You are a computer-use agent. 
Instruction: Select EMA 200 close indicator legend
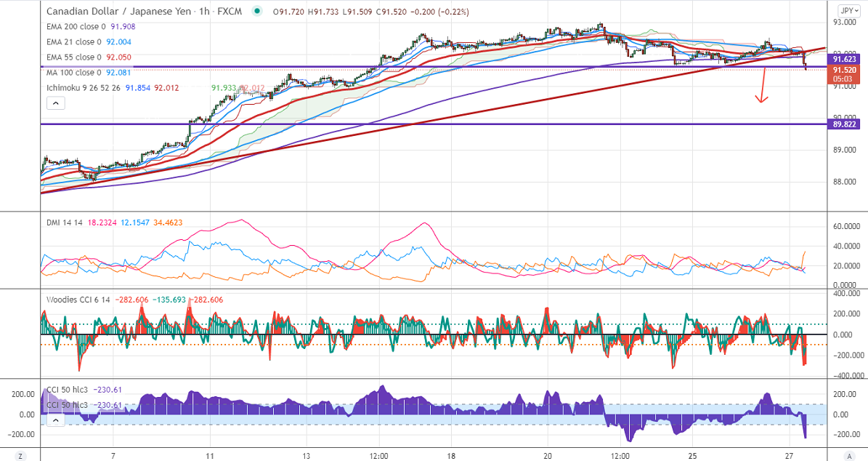(x=76, y=27)
